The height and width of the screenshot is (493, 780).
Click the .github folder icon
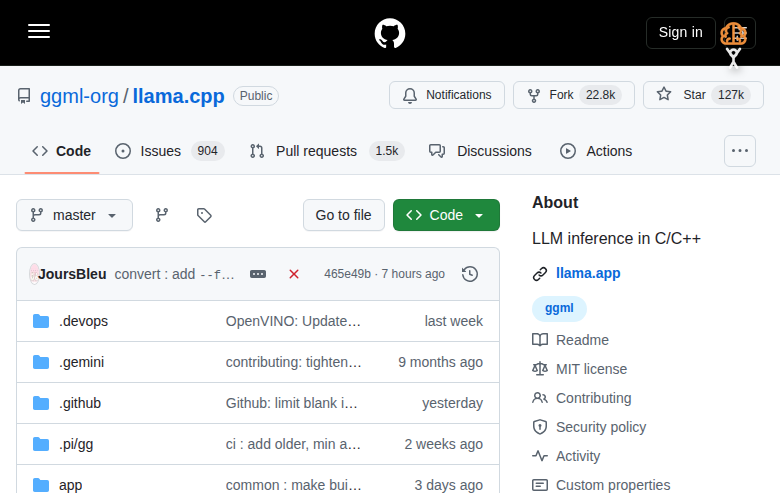click(x=41, y=403)
